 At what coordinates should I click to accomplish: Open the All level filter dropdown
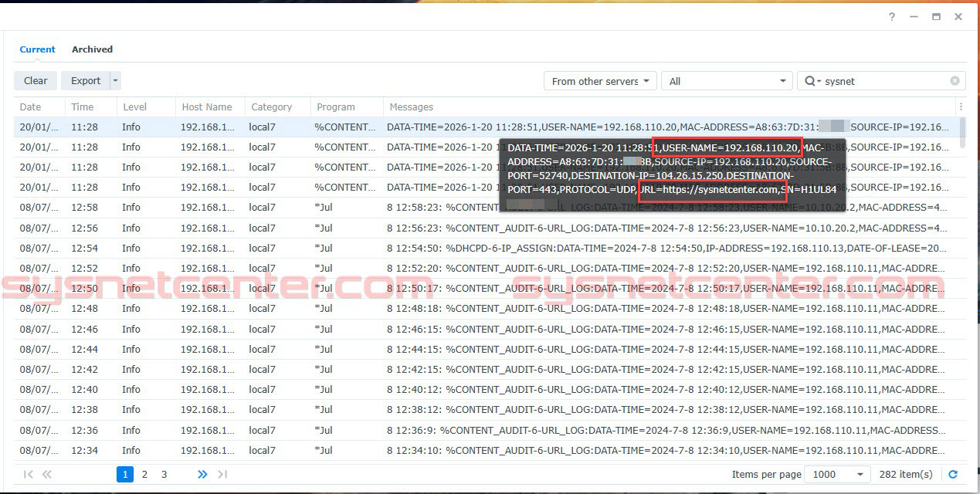[x=727, y=81]
